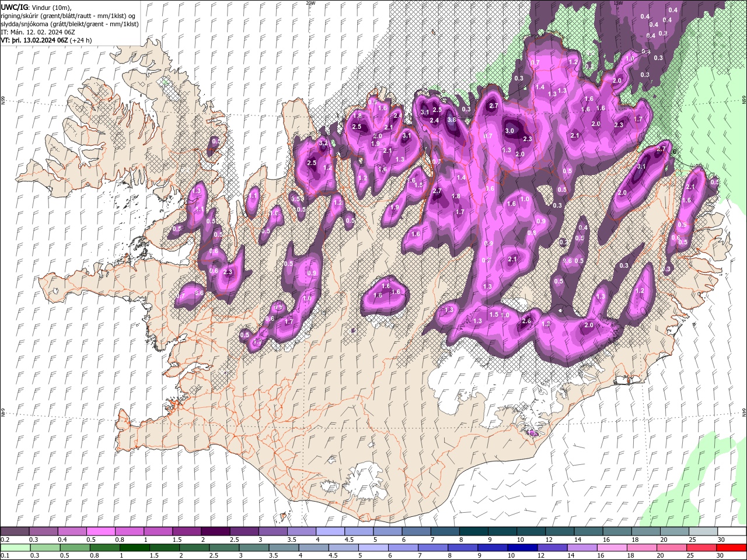Click the "Vindur (10m)" heading text
The width and height of the screenshot is (747, 560).
pos(51,7)
